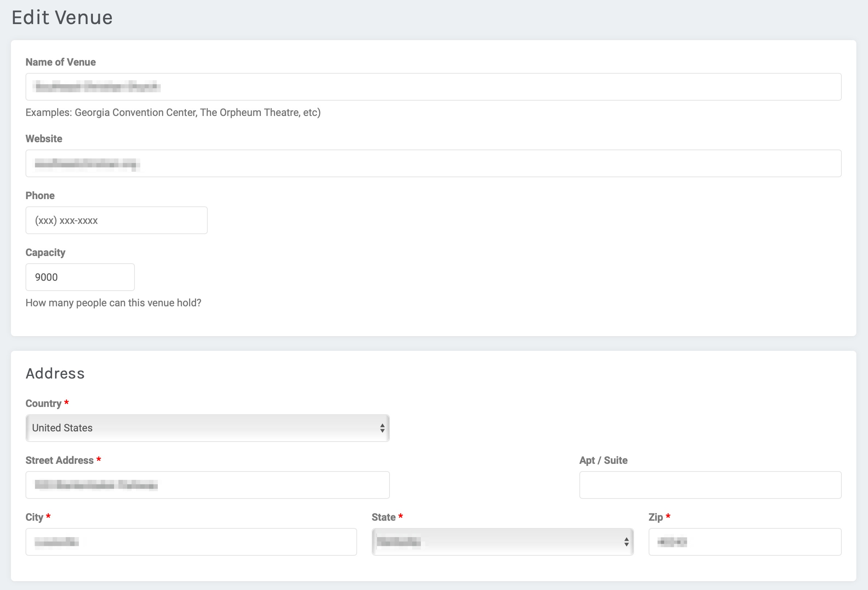Focus the empty Apt / Suite field
This screenshot has width=868, height=590.
tap(710, 485)
